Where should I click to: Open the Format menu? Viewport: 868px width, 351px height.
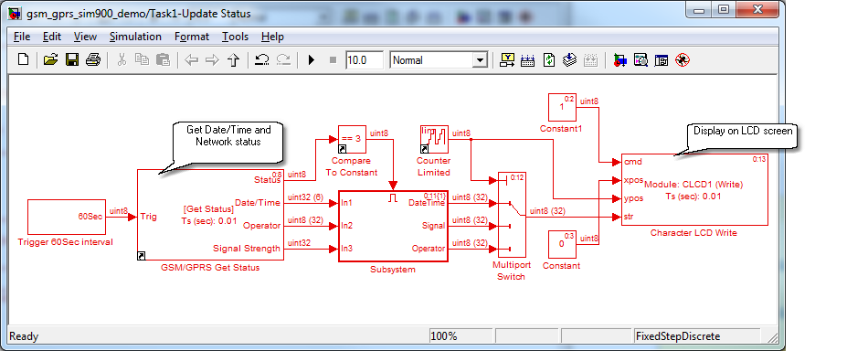click(x=192, y=37)
